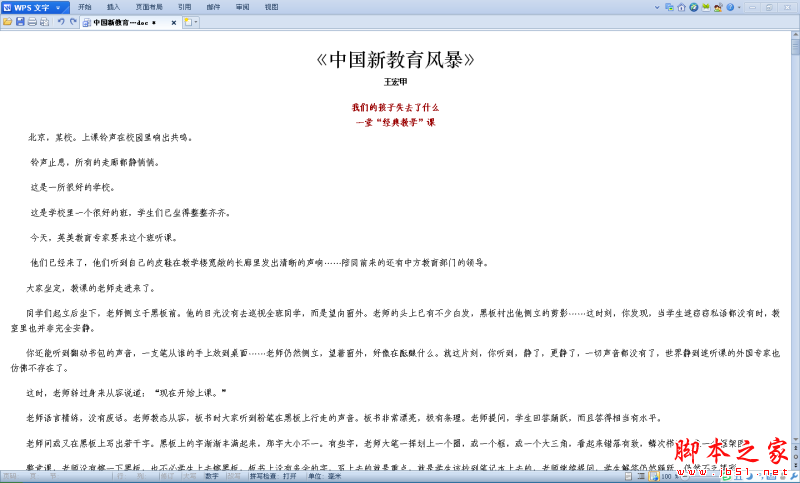Click the blue globe update icon
Image resolution: width=800 pixels, height=483 pixels.
(693, 7)
